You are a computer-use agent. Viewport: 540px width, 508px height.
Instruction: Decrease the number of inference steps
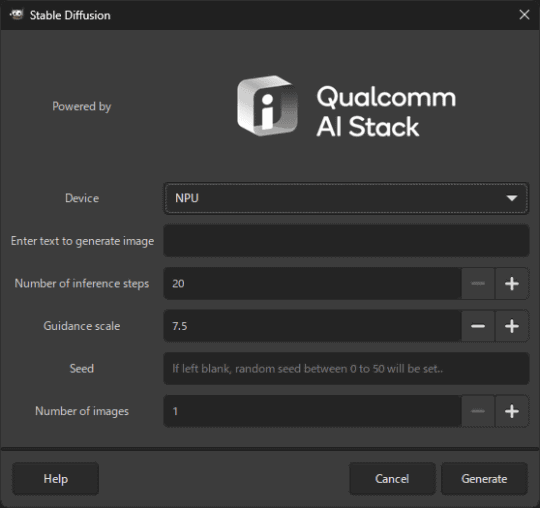(x=478, y=283)
